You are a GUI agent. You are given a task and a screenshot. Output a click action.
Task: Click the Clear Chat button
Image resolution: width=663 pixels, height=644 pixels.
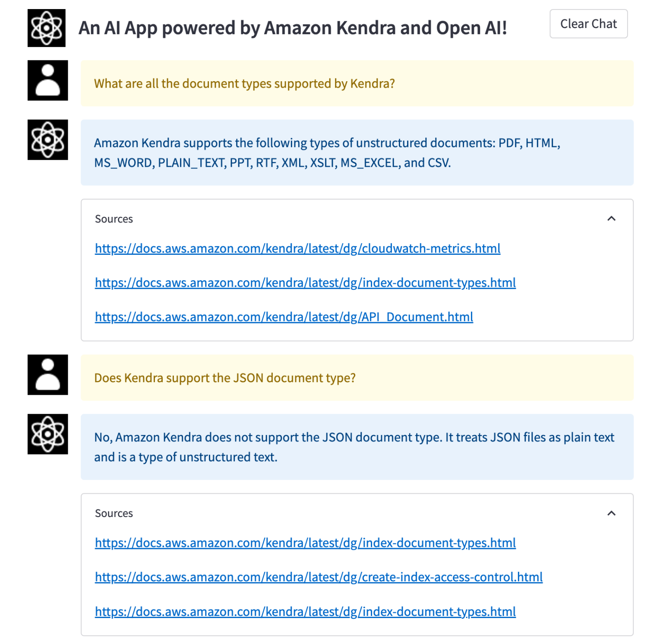click(588, 24)
